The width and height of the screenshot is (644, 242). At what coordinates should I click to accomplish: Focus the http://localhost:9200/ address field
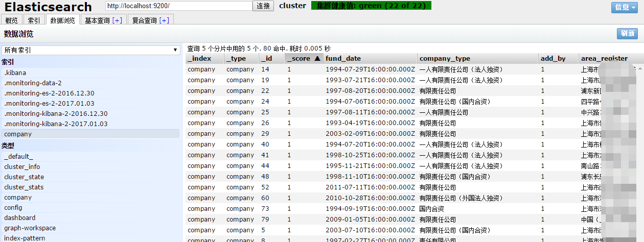point(179,6)
